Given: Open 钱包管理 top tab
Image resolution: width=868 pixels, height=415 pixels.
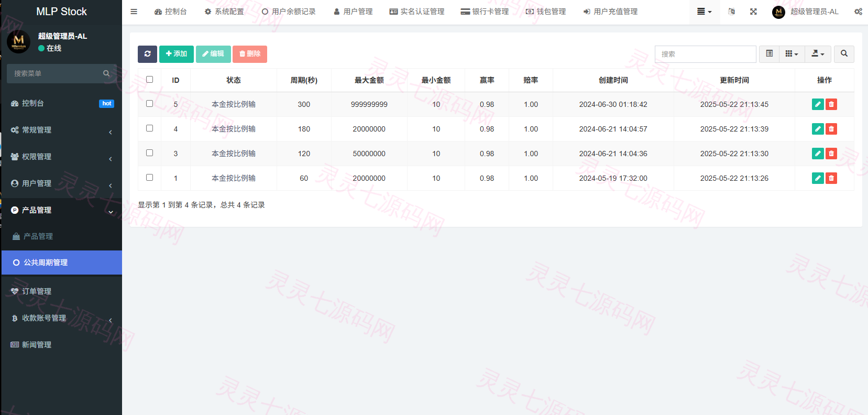Looking at the screenshot, I should (x=546, y=12).
